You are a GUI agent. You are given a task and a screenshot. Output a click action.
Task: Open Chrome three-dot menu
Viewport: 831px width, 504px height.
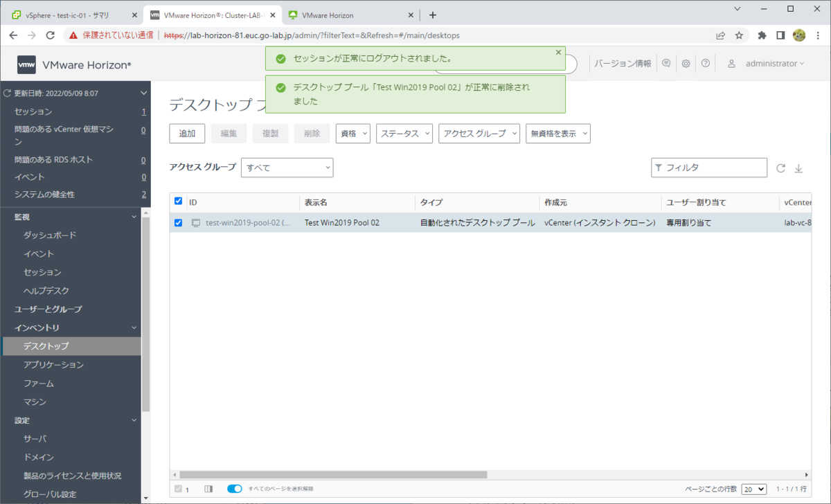(x=818, y=35)
